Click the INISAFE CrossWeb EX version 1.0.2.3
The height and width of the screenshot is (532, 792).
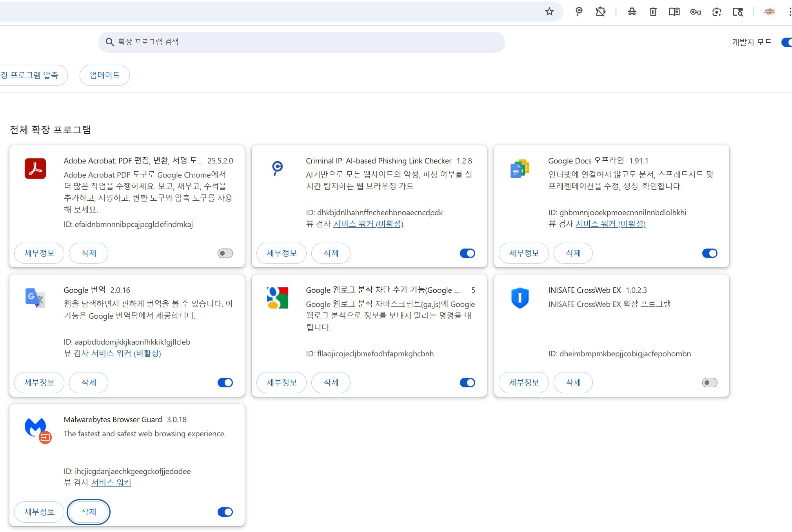point(636,290)
